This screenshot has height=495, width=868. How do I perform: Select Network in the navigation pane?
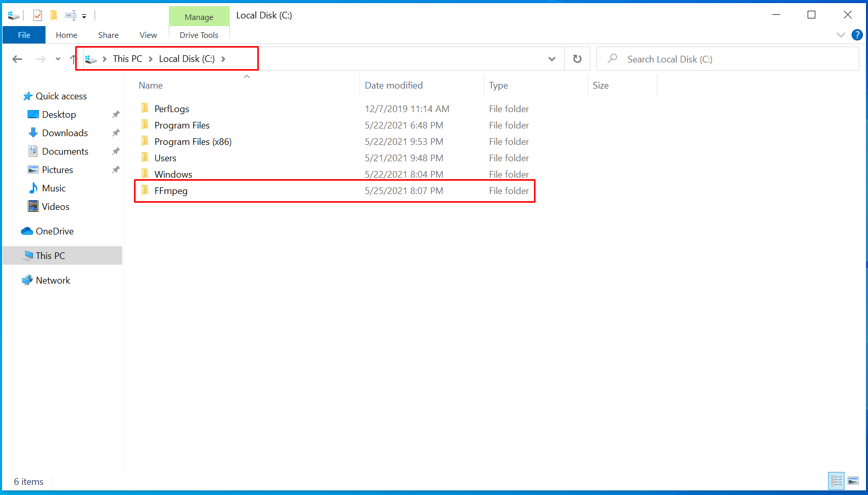(x=53, y=281)
